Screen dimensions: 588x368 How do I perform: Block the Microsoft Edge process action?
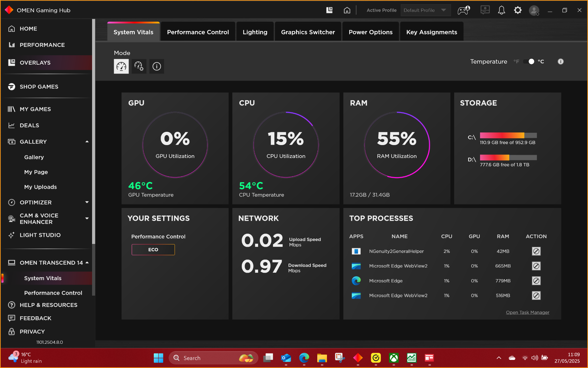click(536, 281)
